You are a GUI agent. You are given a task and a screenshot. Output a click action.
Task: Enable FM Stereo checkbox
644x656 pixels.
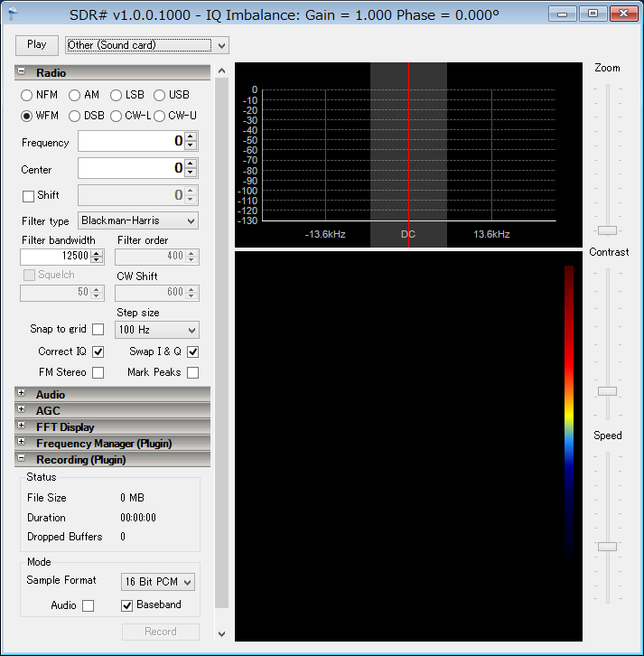(98, 372)
